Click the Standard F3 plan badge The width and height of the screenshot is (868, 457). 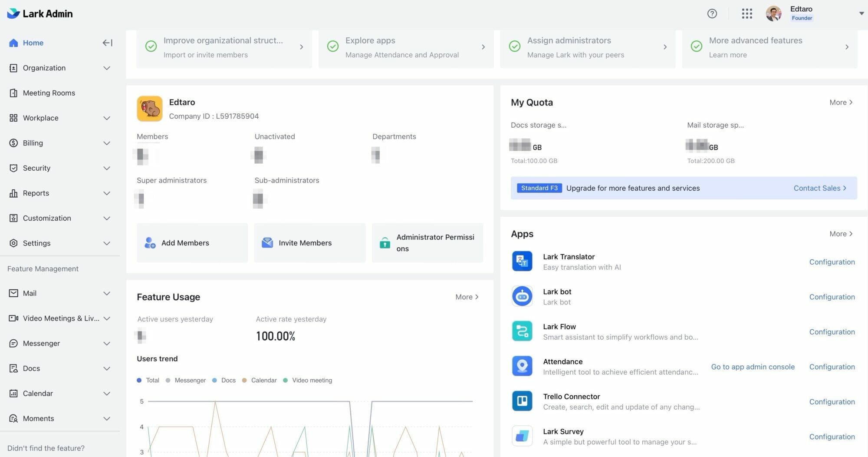(x=539, y=188)
